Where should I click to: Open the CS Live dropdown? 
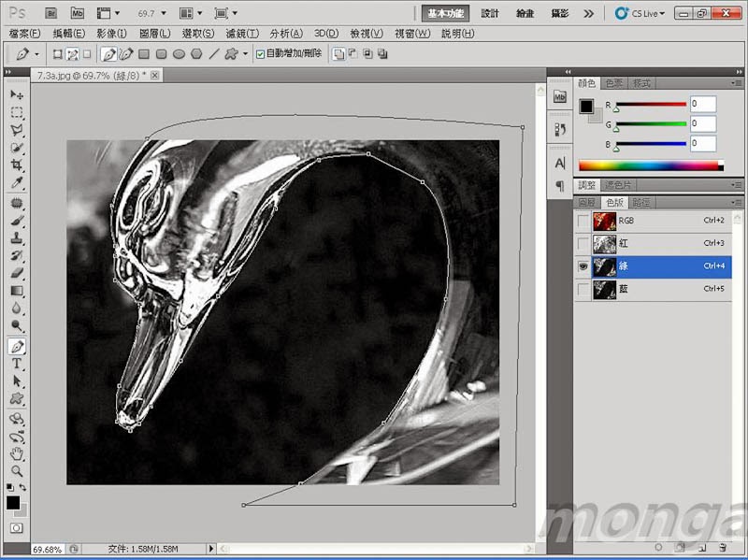click(640, 13)
